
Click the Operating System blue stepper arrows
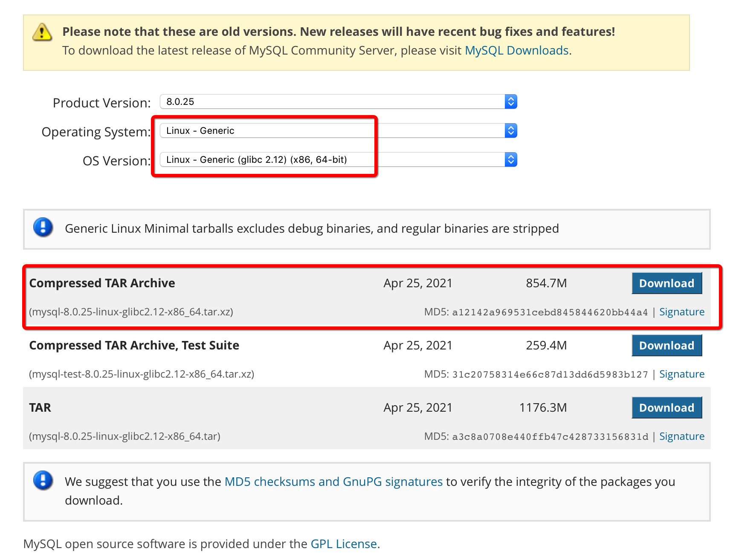click(x=511, y=131)
